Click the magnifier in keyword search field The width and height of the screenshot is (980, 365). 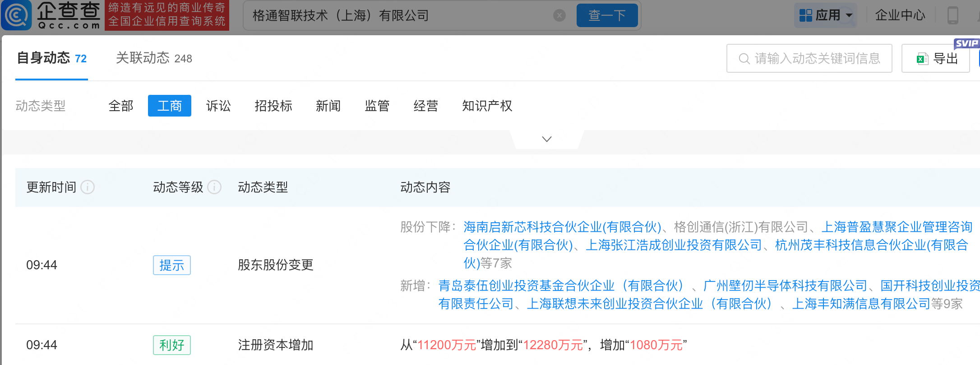pyautogui.click(x=744, y=59)
